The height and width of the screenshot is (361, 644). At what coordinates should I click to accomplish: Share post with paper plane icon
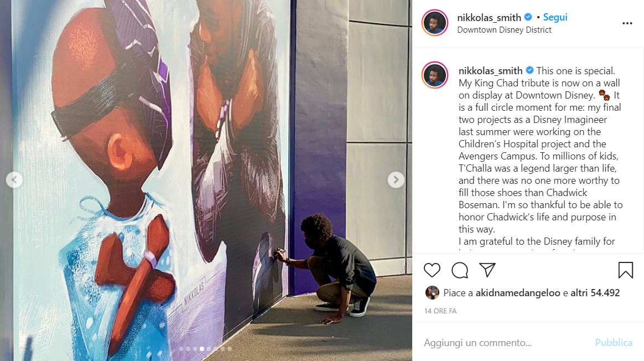[487, 270]
